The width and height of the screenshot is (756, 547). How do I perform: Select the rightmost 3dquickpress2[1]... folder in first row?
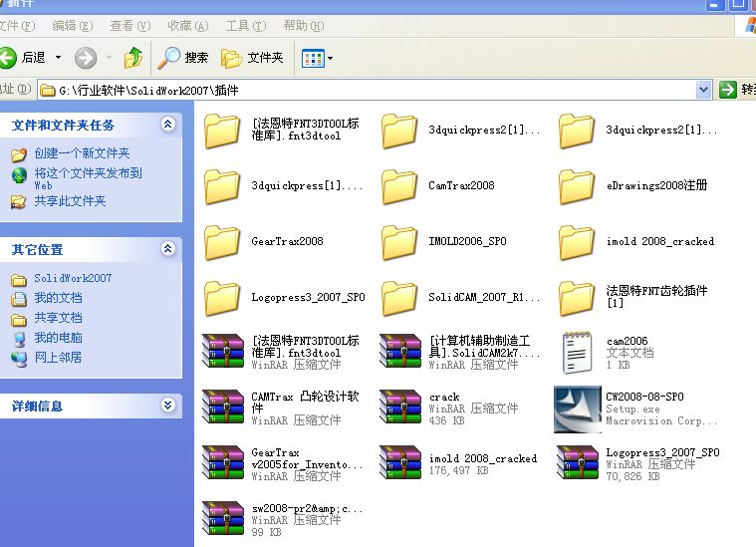coord(577,131)
